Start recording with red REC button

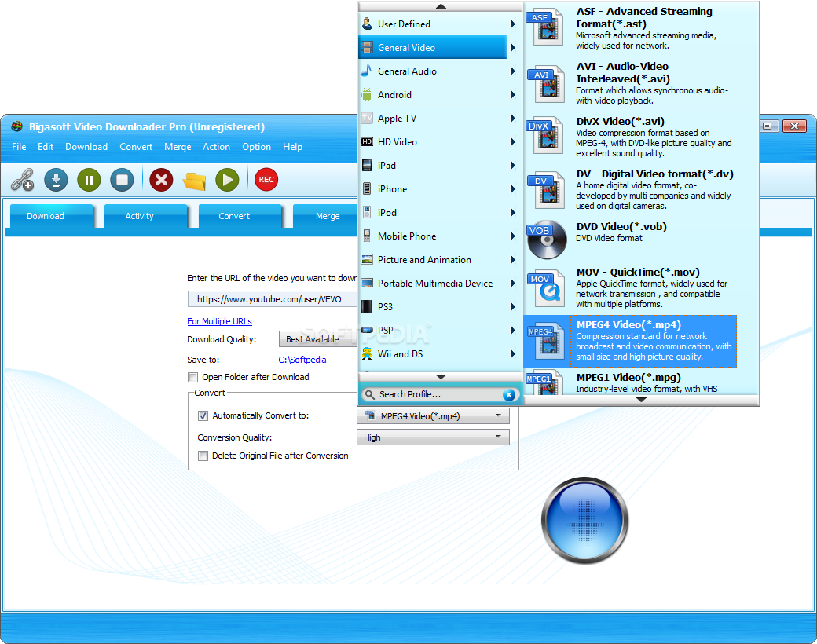point(266,180)
